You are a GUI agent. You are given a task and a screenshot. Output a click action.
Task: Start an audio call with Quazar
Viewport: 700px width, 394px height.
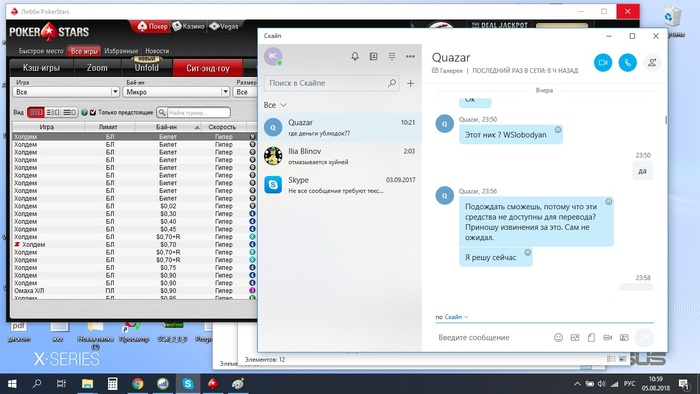coord(627,62)
